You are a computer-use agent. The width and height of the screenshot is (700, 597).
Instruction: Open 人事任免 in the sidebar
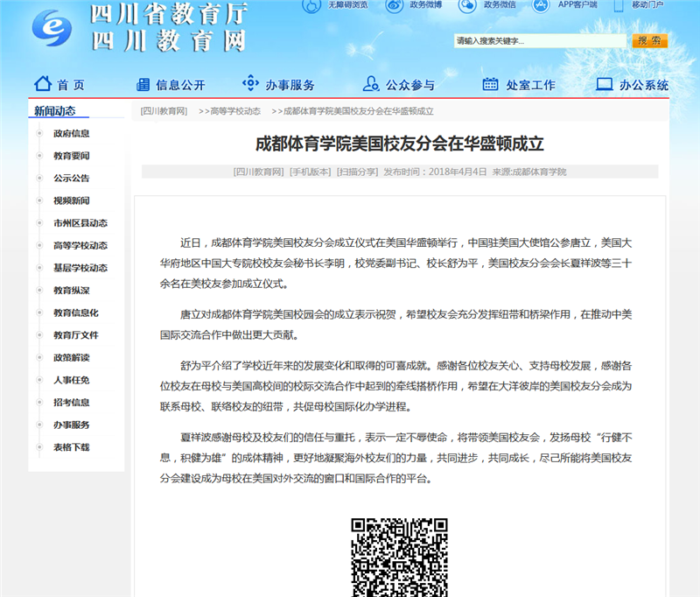(72, 380)
